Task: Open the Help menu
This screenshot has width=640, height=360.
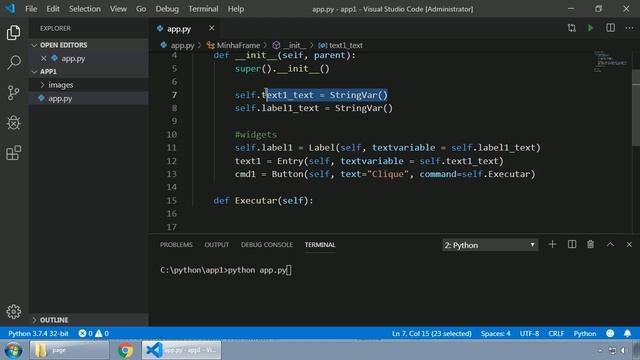Action: click(236, 9)
